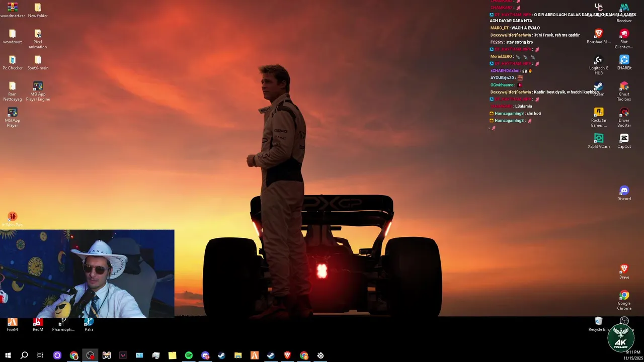Switch to Spotify on the taskbar
The image size is (644, 362).
(x=189, y=355)
